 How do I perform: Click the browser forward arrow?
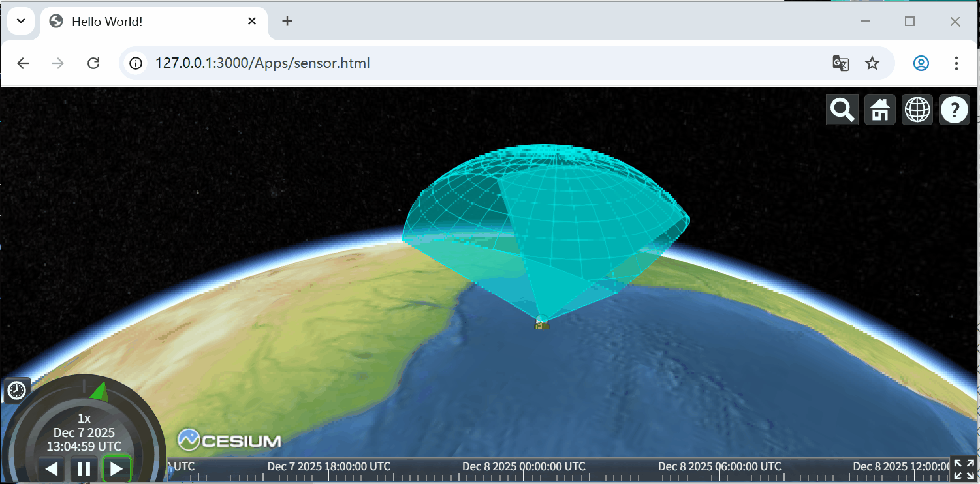[58, 63]
